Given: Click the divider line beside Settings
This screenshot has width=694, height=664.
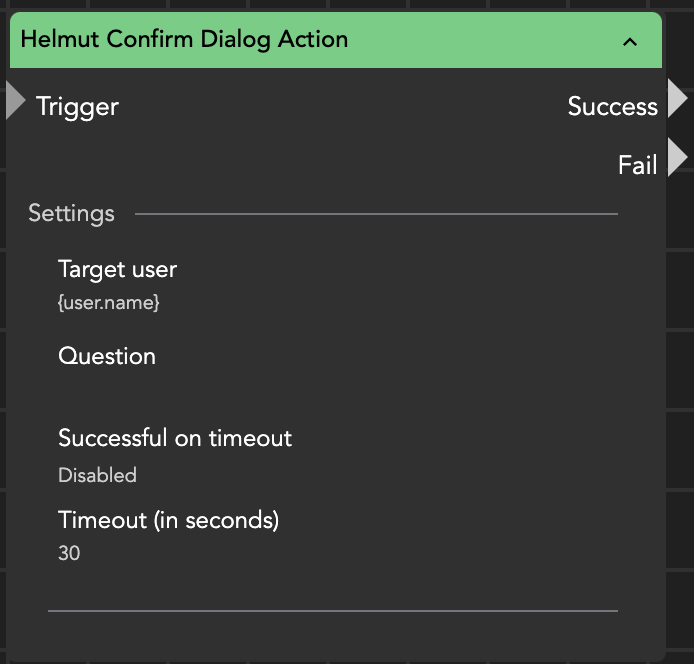Looking at the screenshot, I should (376, 213).
